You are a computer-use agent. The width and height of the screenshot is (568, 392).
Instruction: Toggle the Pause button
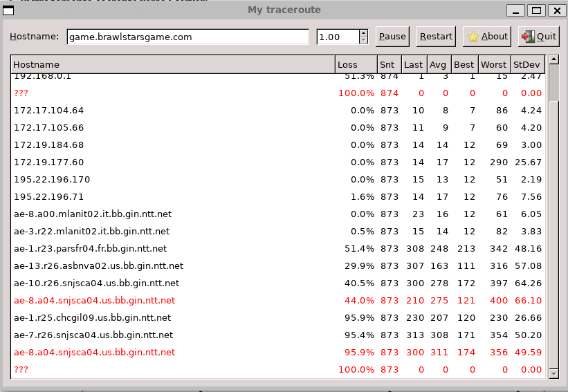click(392, 37)
